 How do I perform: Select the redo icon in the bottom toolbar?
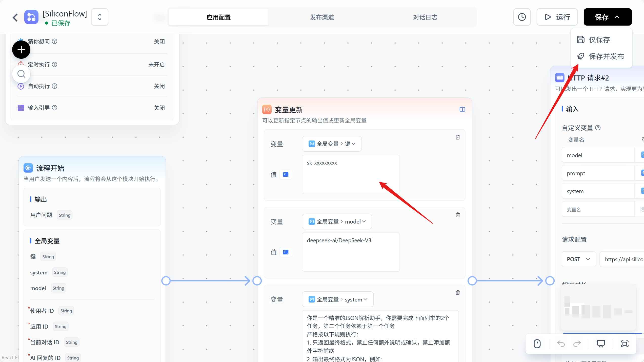(578, 344)
